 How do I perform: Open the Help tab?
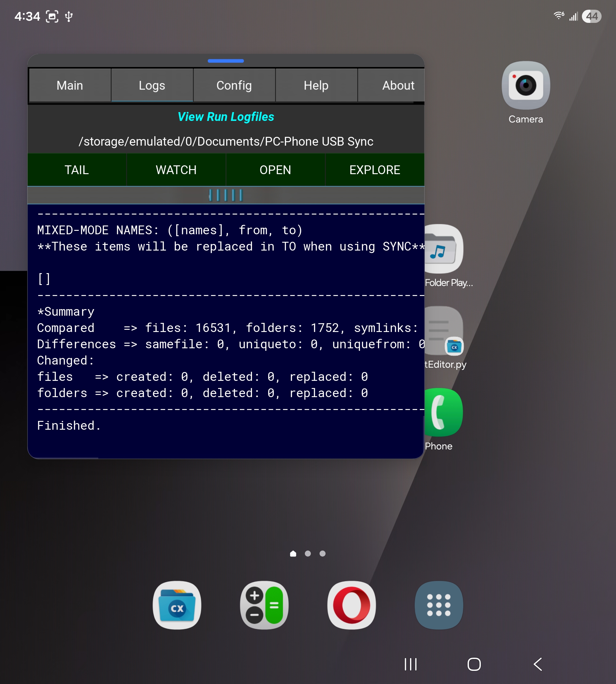coord(316,85)
